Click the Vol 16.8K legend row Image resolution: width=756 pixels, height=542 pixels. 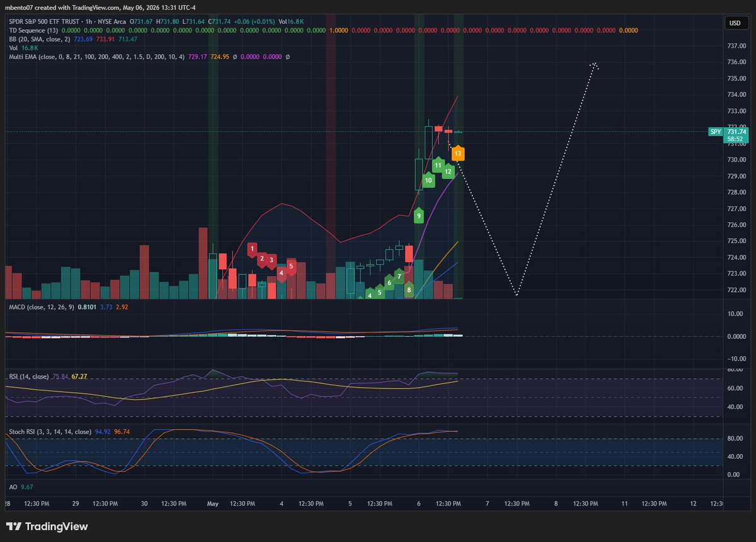coord(23,47)
